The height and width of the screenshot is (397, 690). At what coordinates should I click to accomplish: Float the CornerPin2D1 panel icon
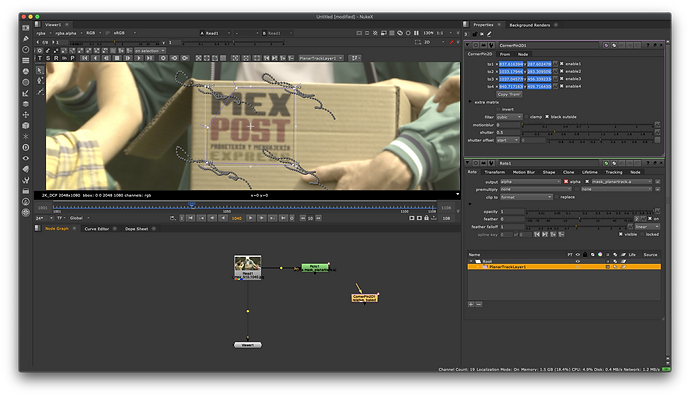(655, 45)
